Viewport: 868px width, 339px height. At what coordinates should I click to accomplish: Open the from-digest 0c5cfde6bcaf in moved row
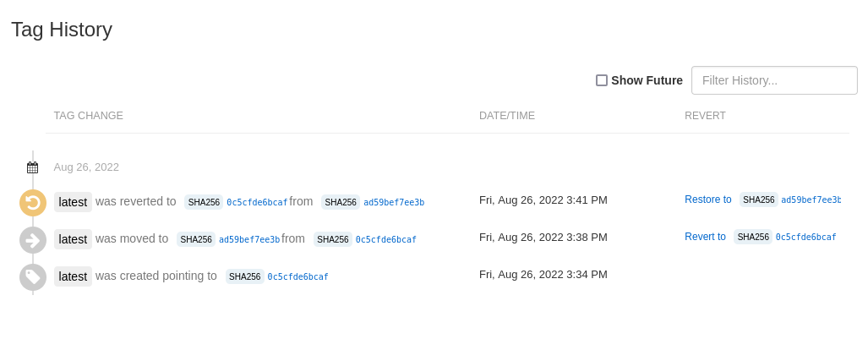(385, 240)
